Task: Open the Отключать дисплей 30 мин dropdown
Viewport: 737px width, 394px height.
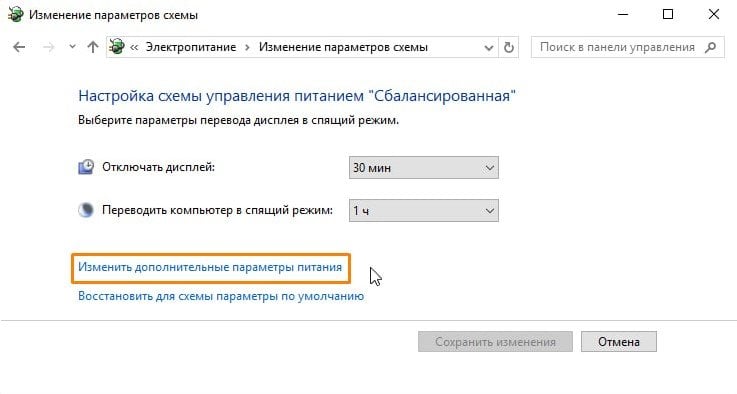Action: coord(423,168)
